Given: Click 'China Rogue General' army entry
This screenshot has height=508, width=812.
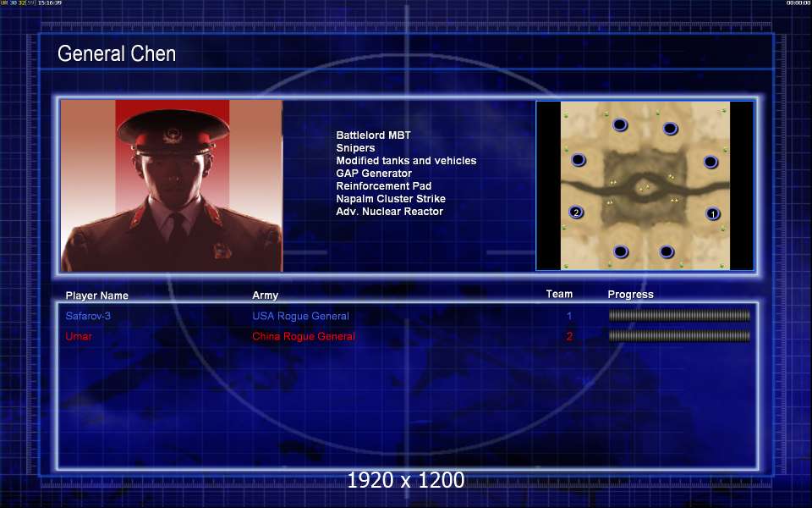Looking at the screenshot, I should (x=304, y=336).
